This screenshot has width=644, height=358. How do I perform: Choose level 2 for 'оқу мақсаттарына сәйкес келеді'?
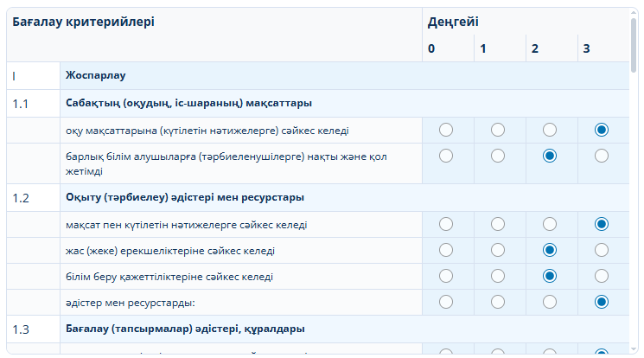(550, 130)
